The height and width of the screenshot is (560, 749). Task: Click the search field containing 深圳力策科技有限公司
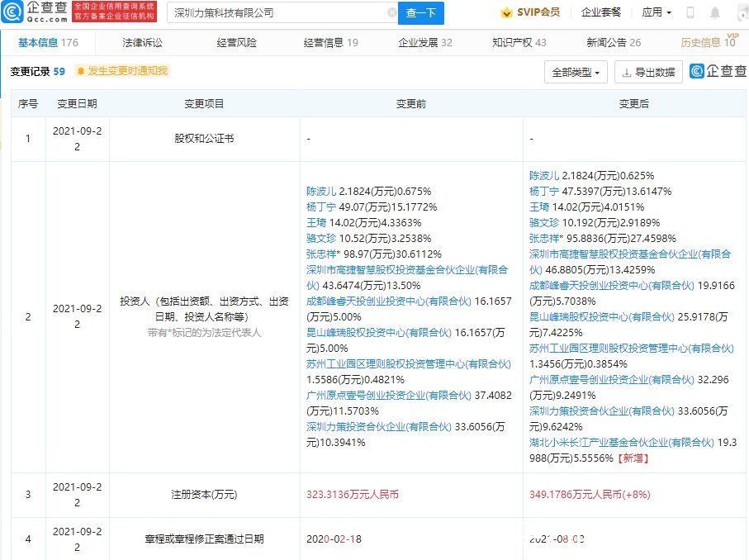(282, 13)
